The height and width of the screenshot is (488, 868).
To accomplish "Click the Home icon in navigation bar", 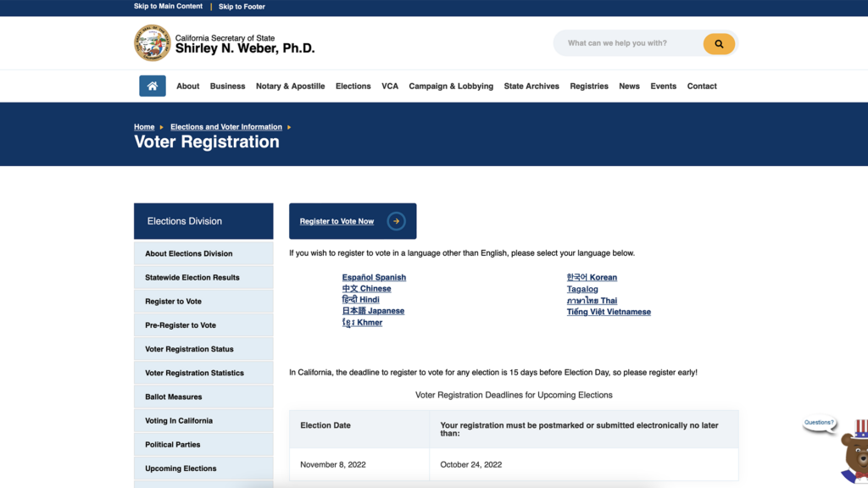I will coord(153,86).
